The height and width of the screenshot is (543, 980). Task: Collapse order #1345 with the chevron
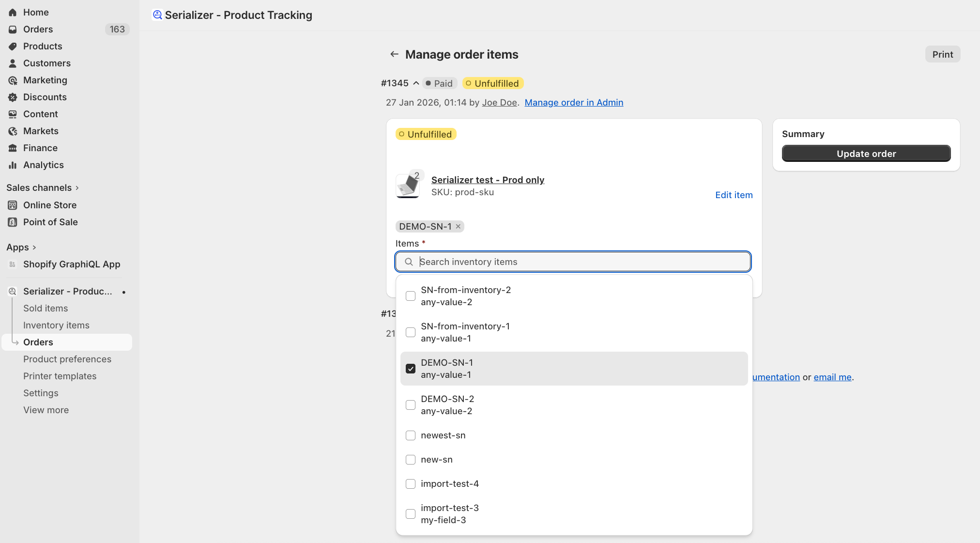(416, 83)
